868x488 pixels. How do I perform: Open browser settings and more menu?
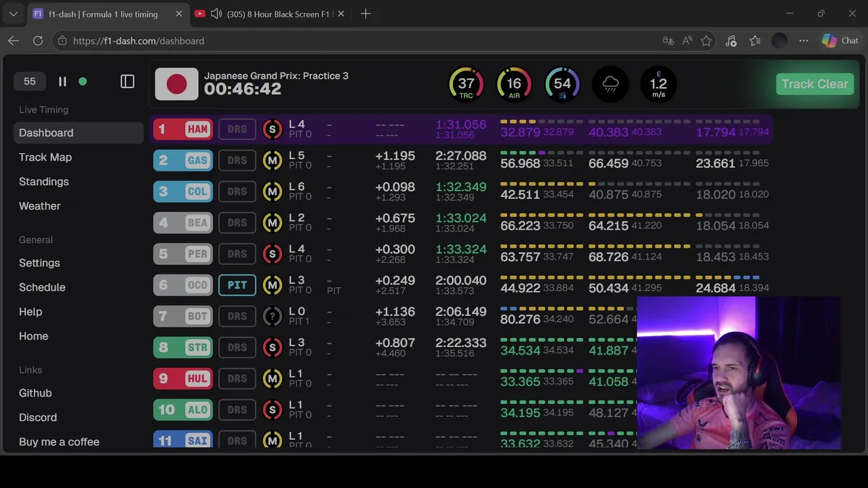804,41
